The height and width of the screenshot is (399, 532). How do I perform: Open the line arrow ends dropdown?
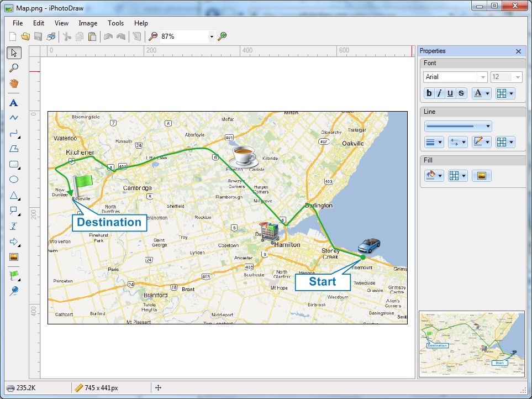[457, 142]
